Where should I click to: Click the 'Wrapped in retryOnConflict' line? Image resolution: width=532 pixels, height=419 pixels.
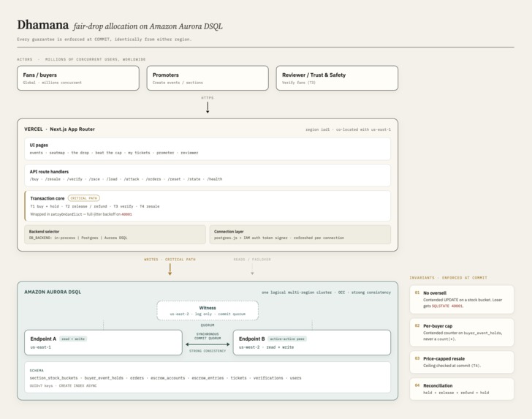click(81, 214)
